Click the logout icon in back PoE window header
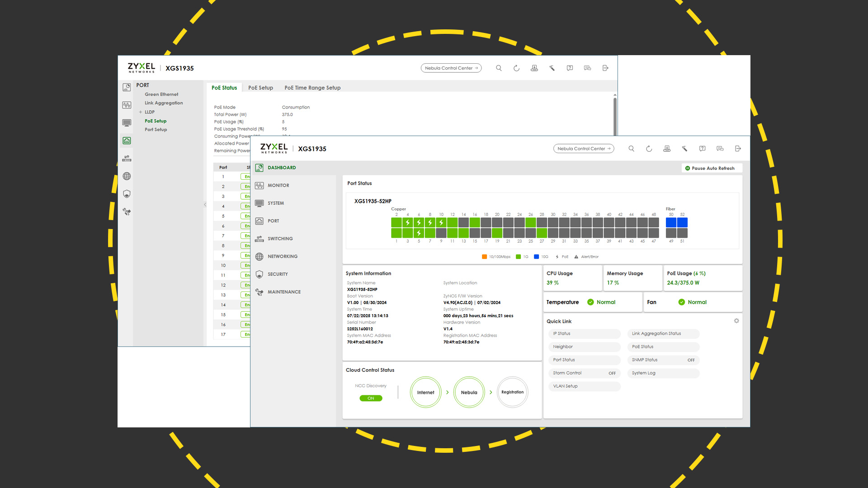The height and width of the screenshot is (488, 868). [x=605, y=68]
